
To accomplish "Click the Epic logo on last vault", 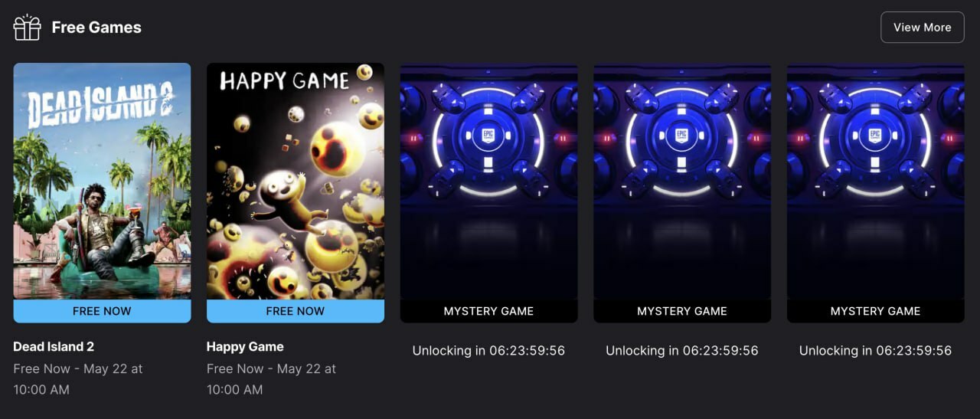I will (x=876, y=137).
